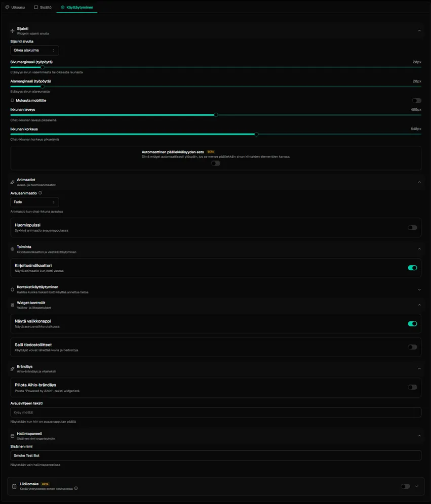Click the Kontekstikäyttäytyminen shield icon
Screen dimensions: 431x504
pyautogui.click(x=12, y=289)
